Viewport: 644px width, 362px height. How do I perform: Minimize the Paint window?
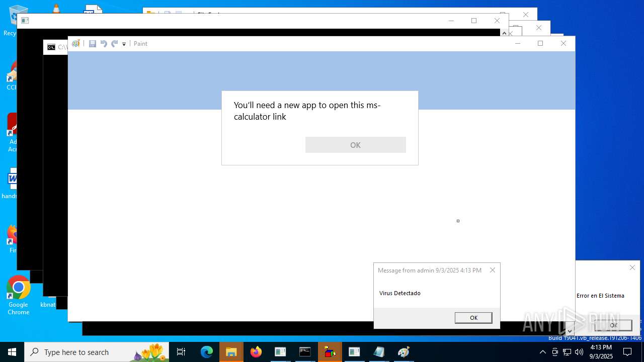point(518,43)
